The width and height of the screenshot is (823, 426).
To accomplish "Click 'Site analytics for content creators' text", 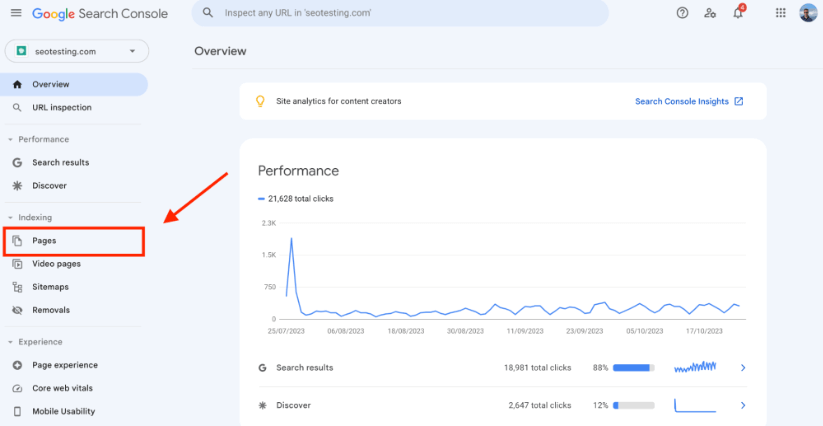I will pyautogui.click(x=339, y=101).
